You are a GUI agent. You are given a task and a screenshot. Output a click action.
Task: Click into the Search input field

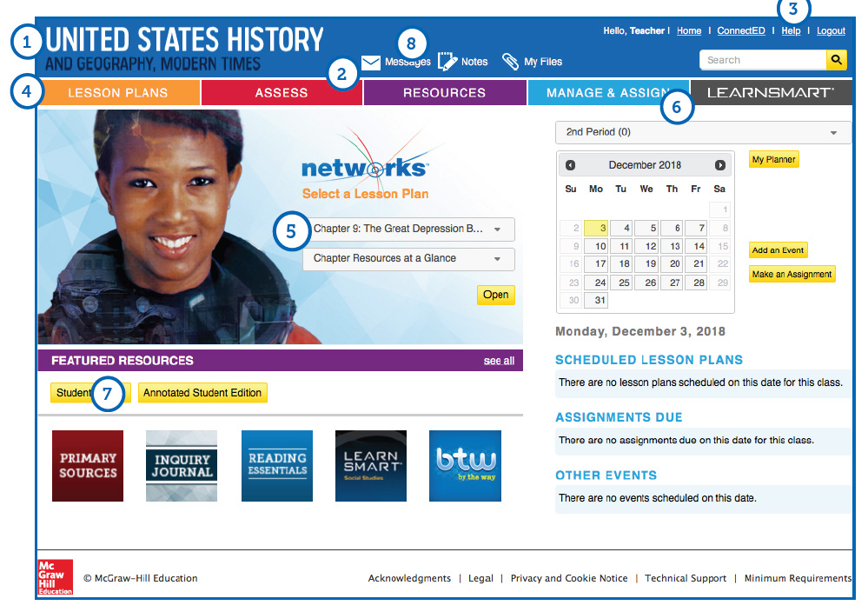coord(763,60)
